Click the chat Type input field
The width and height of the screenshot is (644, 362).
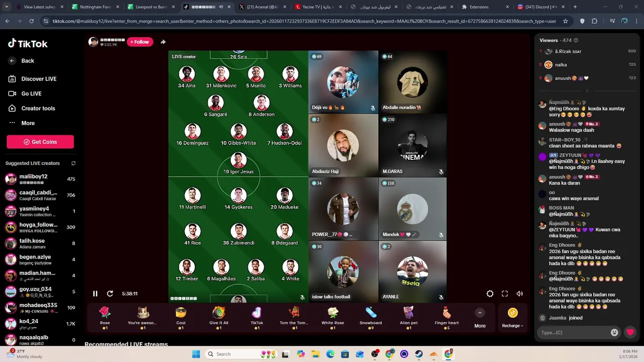click(x=574, y=332)
